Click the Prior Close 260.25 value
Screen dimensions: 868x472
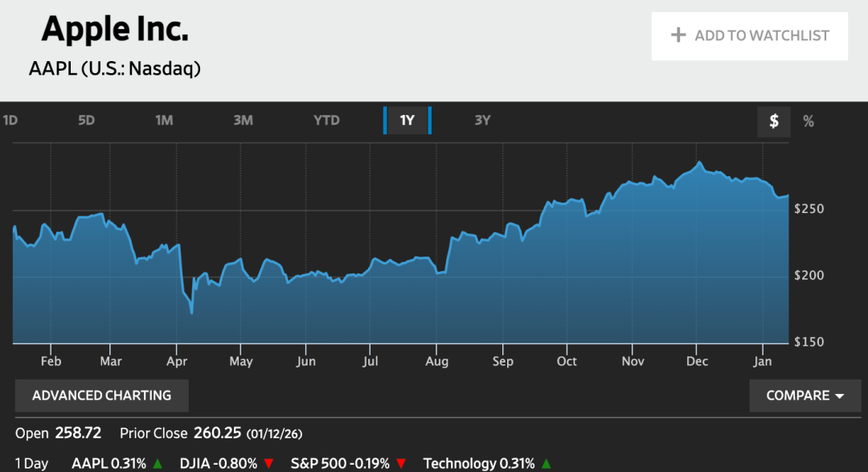tap(217, 433)
